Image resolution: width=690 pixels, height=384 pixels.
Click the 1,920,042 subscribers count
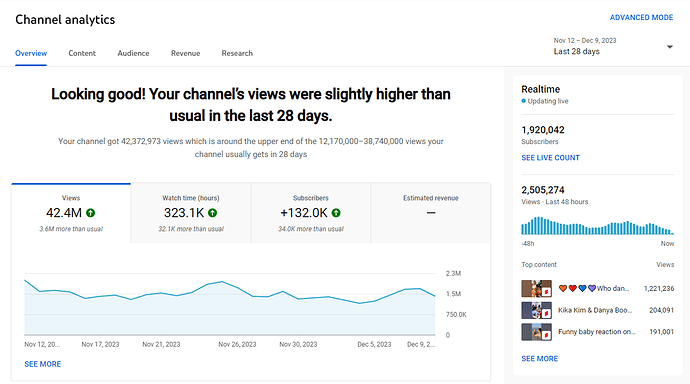point(543,130)
